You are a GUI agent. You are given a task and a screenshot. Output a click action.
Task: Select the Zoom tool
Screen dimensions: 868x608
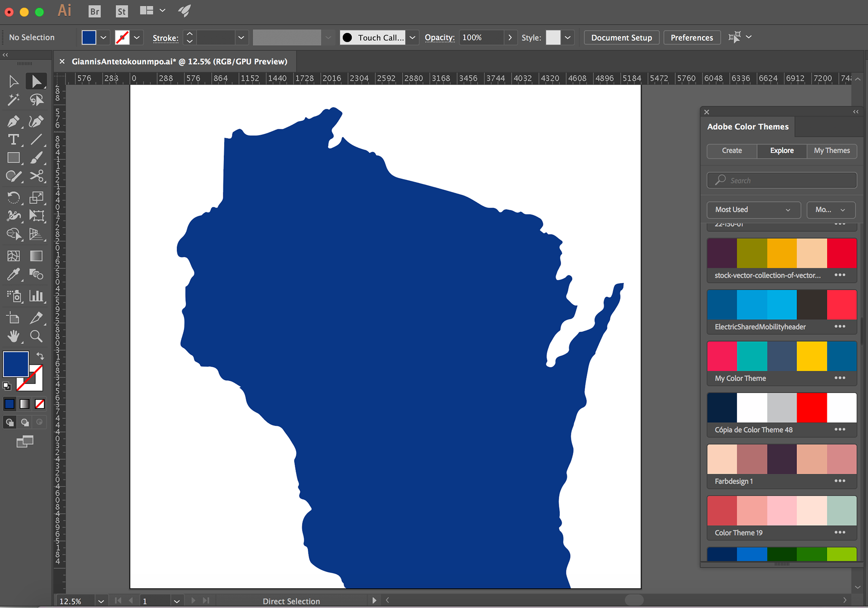36,336
